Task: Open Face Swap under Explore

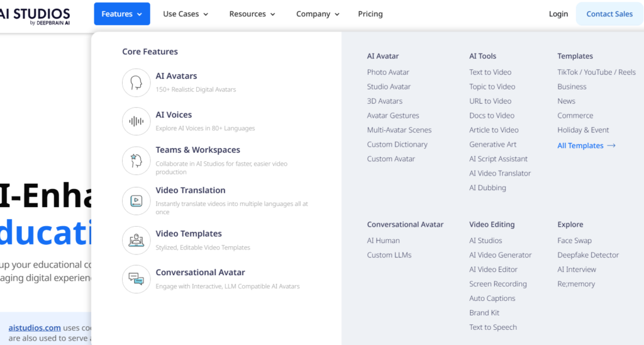Action: pos(574,240)
